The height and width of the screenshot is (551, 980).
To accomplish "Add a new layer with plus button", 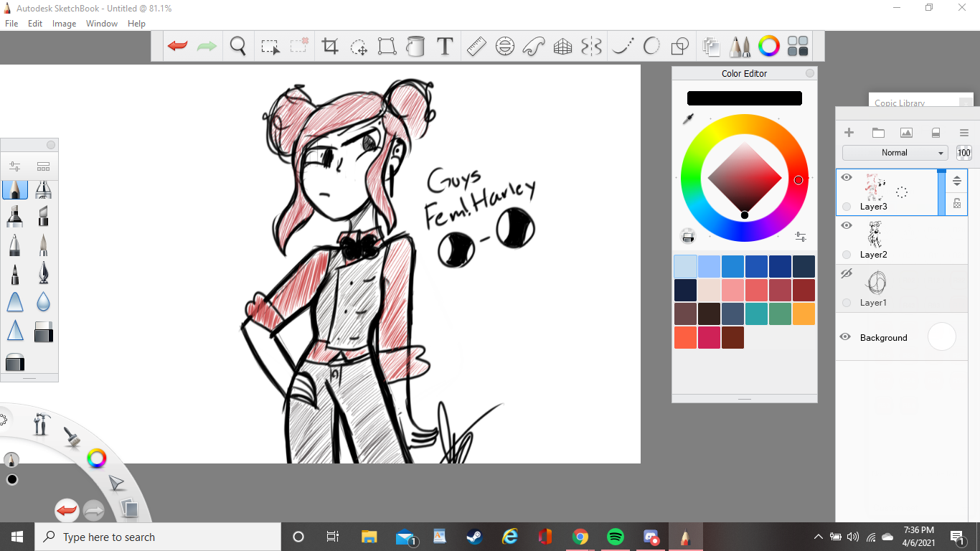I will point(849,133).
